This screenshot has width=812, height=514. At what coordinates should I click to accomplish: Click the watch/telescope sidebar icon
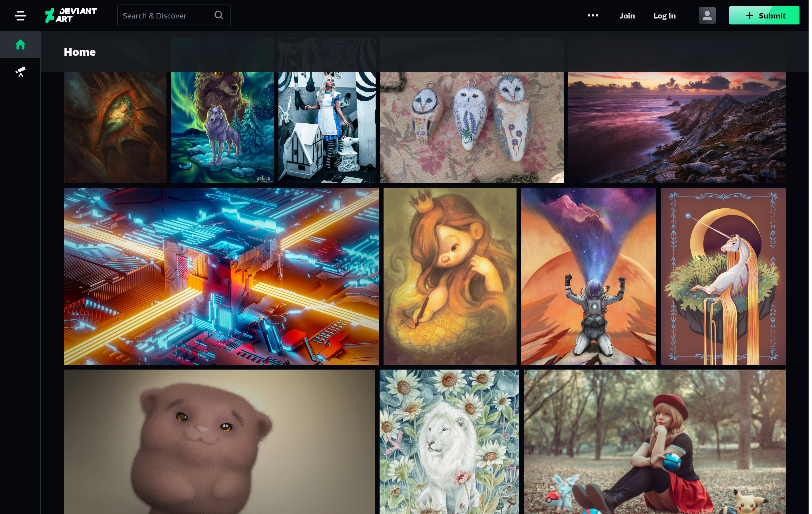[x=20, y=72]
